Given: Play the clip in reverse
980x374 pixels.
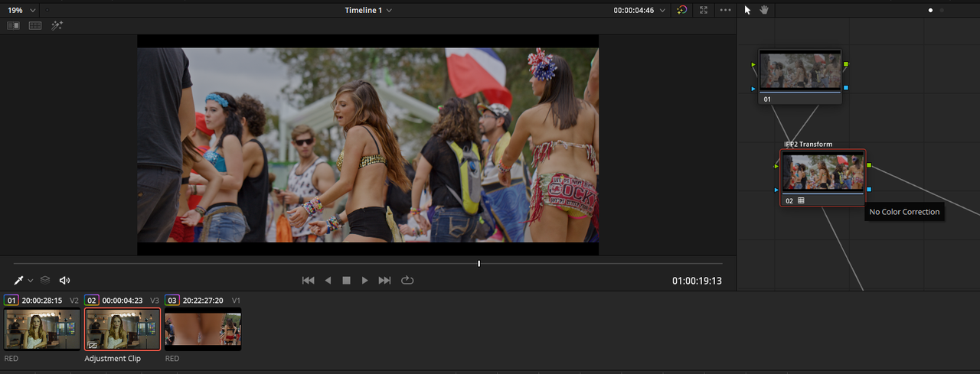Looking at the screenshot, I should (x=328, y=281).
